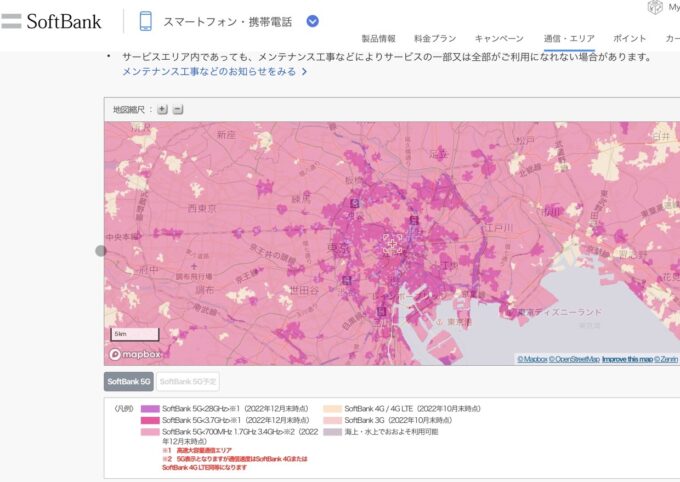Click the 東京ディズニーランド label on map
Image resolution: width=680 pixels, height=482 pixels.
tap(559, 312)
